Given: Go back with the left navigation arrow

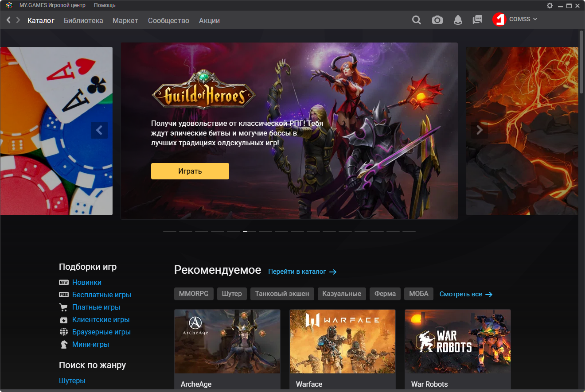Looking at the screenshot, I should (x=8, y=20).
